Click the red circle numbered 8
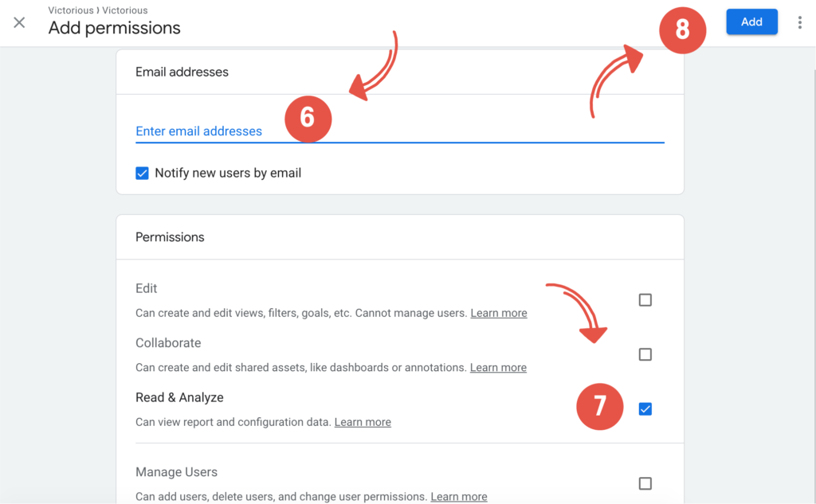The height and width of the screenshot is (504, 816). 683,30
